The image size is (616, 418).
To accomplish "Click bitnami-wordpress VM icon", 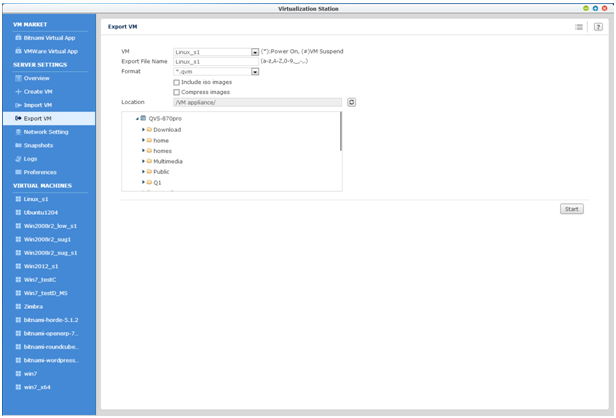I will 18,360.
